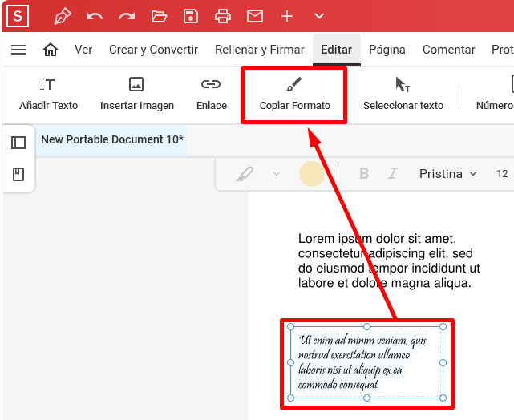Screen dimensions: 514x420
Task: Save the document with the floppy icon
Action: click(x=191, y=16)
